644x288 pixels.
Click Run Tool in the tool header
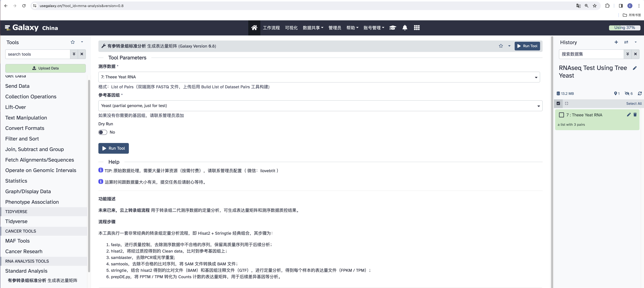527,46
